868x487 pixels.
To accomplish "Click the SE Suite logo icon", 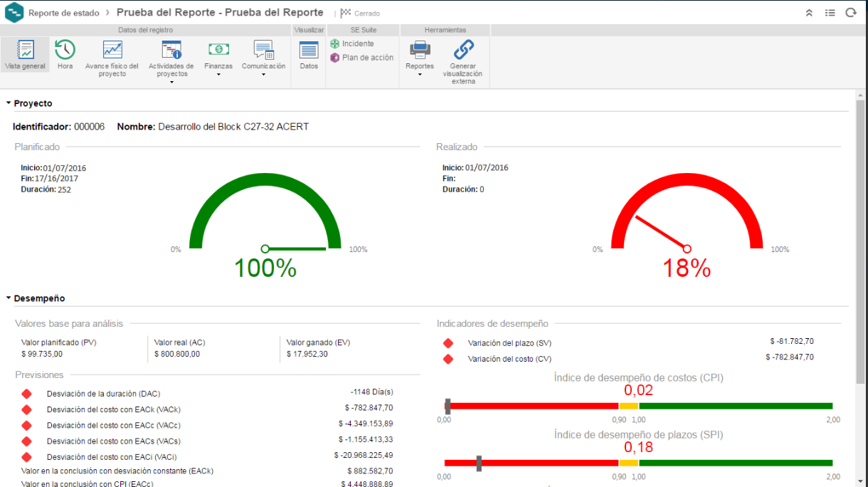I will pos(14,13).
